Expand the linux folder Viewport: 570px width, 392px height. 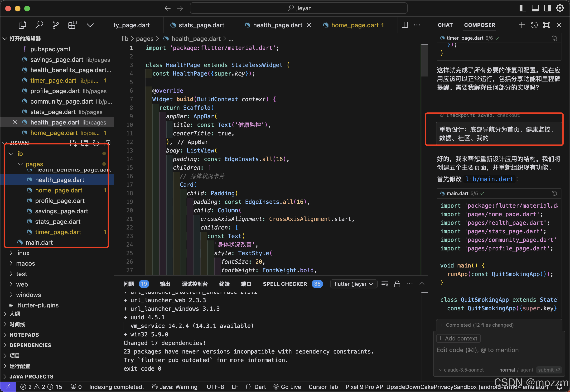(23, 253)
